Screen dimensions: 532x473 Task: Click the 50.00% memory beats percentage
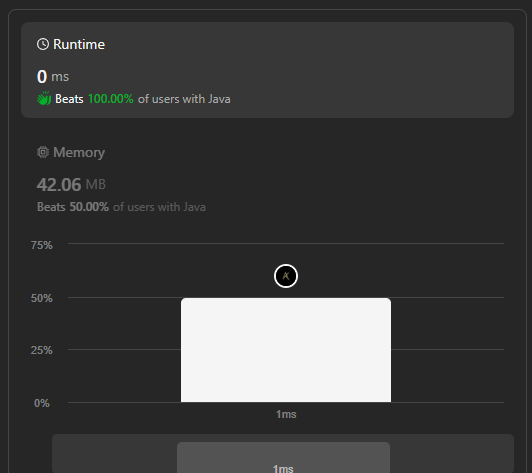(89, 207)
